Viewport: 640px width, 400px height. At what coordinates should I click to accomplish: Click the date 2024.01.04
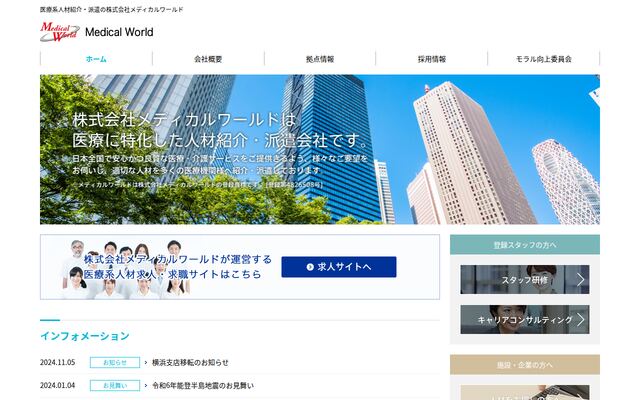coord(58,385)
